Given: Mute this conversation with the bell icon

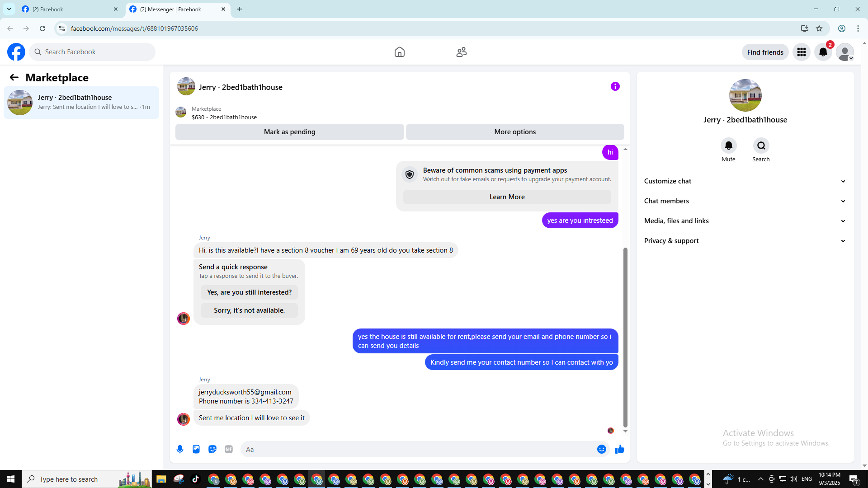Looking at the screenshot, I should tap(729, 145).
